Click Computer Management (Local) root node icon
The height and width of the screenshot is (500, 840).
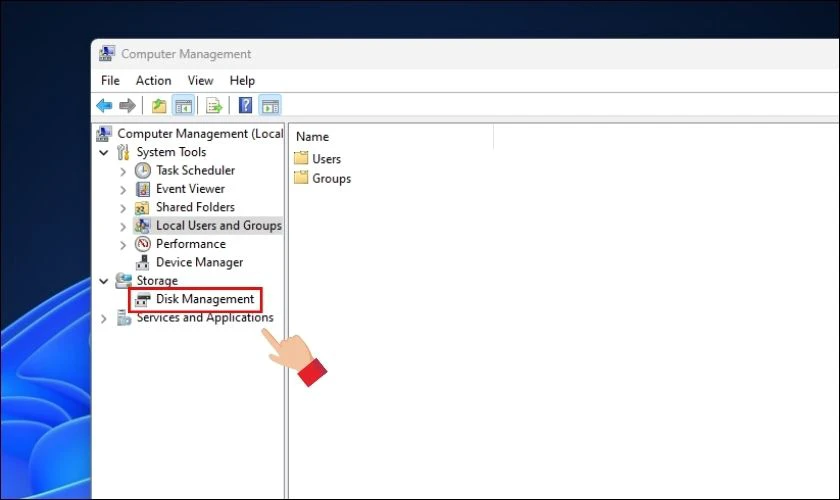tap(104, 133)
